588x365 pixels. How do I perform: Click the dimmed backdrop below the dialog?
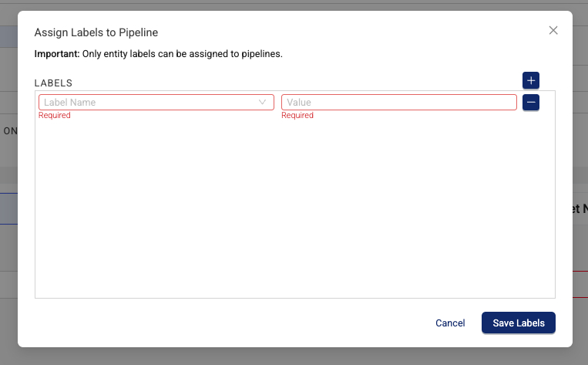coord(294,357)
